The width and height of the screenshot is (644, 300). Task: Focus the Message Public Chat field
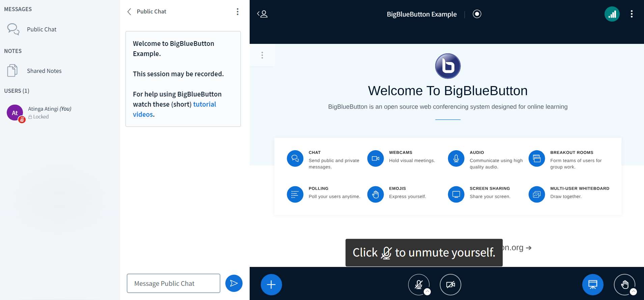(173, 283)
